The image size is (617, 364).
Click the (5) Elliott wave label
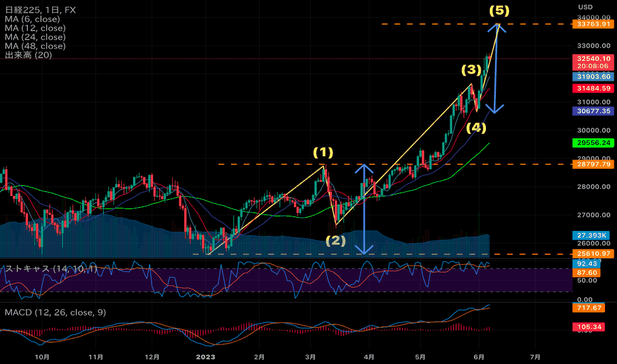[498, 11]
